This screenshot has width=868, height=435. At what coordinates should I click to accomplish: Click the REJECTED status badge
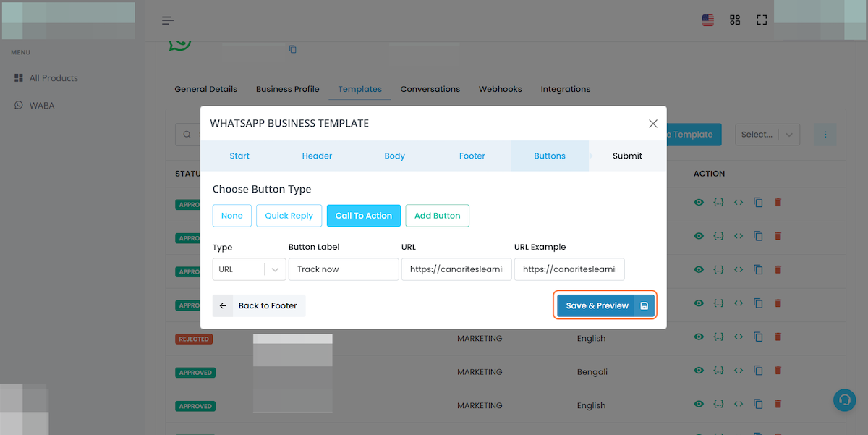(194, 339)
